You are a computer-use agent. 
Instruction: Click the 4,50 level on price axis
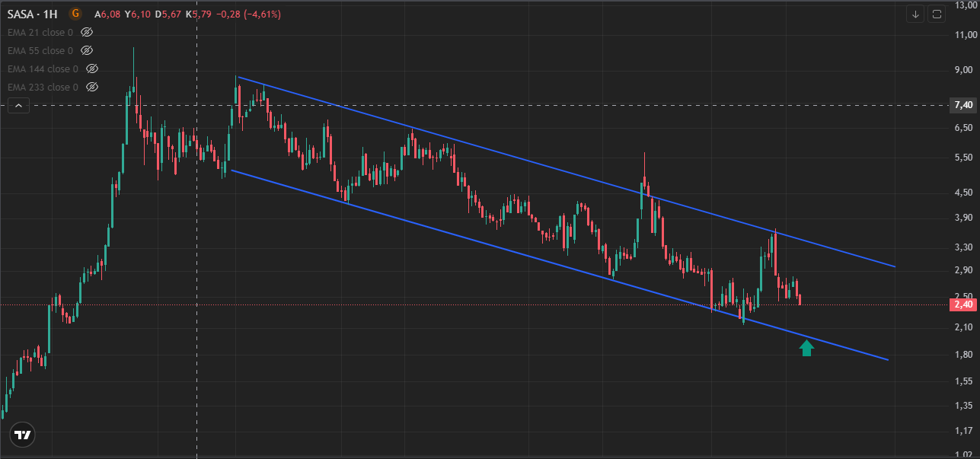tap(965, 193)
